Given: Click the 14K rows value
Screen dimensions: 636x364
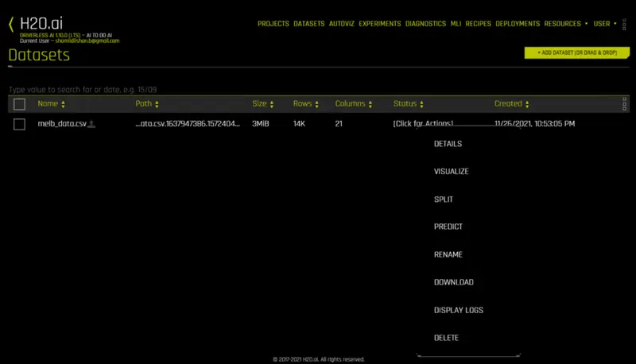Looking at the screenshot, I should tap(300, 124).
